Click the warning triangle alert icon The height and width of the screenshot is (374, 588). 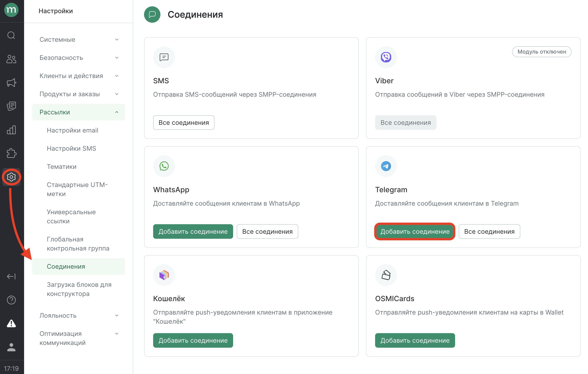pos(11,323)
